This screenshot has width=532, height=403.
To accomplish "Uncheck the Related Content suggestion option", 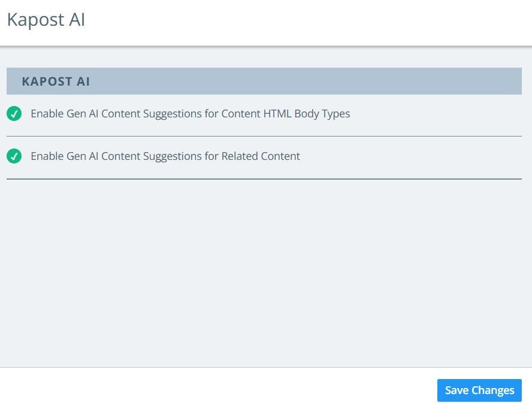I will pyautogui.click(x=14, y=156).
